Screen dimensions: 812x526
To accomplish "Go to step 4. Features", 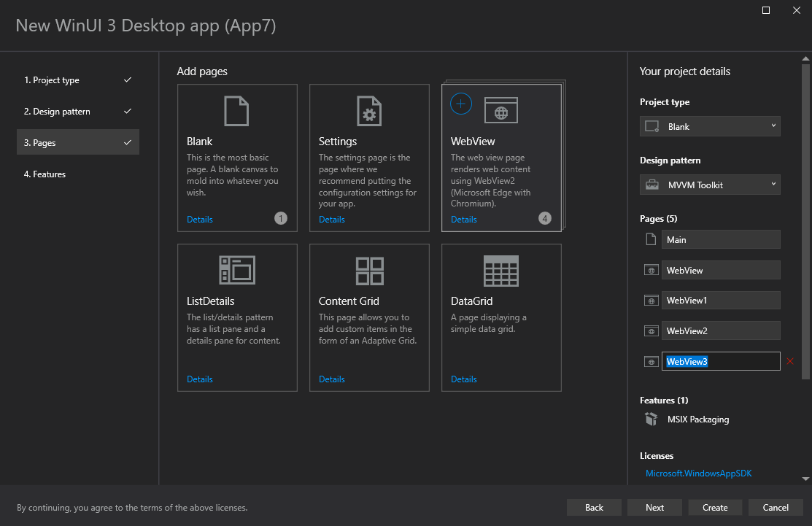I will (78, 174).
